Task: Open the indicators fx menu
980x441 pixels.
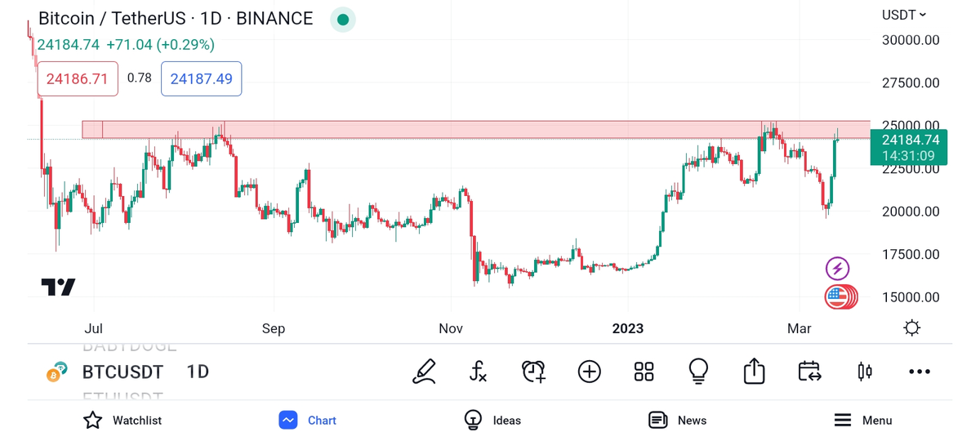Action: (479, 372)
